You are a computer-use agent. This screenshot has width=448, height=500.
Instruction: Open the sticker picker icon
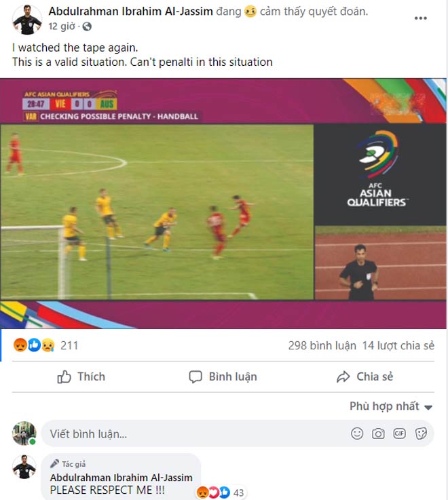[421, 434]
